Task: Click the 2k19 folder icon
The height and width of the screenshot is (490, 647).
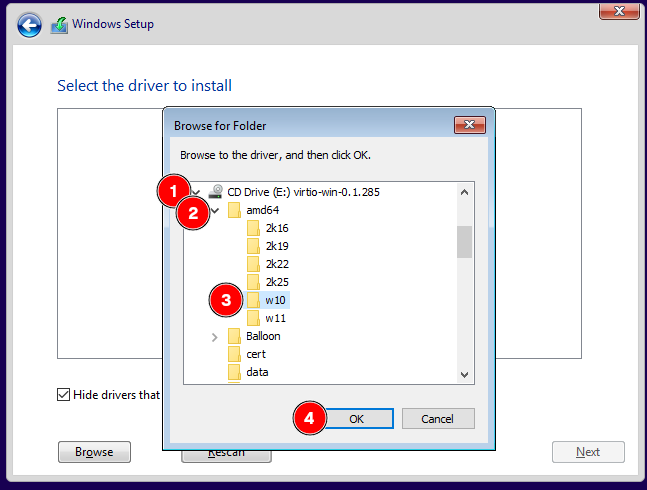Action: click(x=253, y=246)
